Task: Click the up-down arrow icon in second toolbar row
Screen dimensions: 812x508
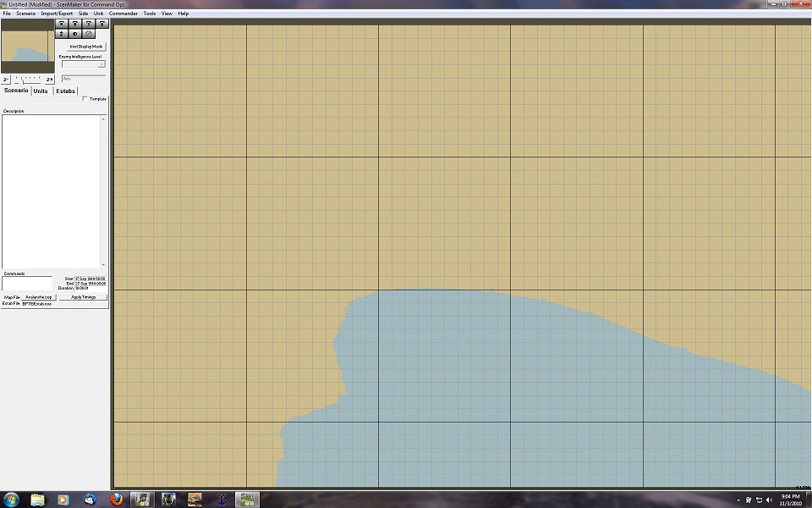Action: tap(62, 34)
